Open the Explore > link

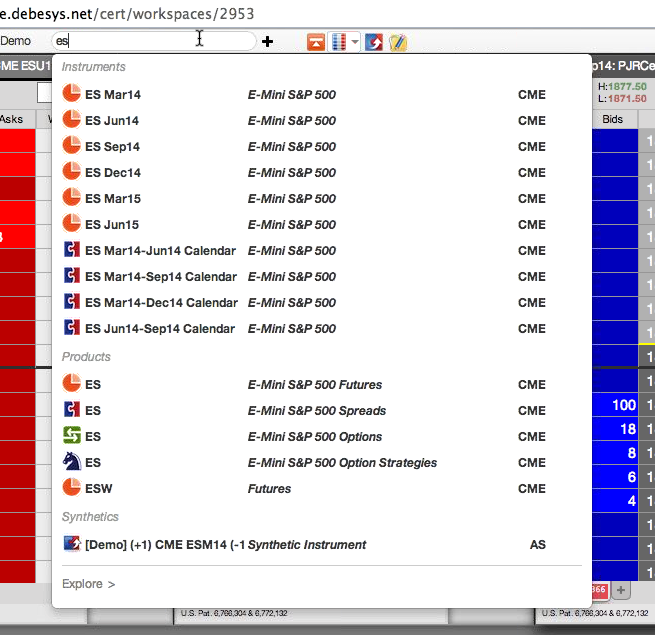tap(88, 584)
